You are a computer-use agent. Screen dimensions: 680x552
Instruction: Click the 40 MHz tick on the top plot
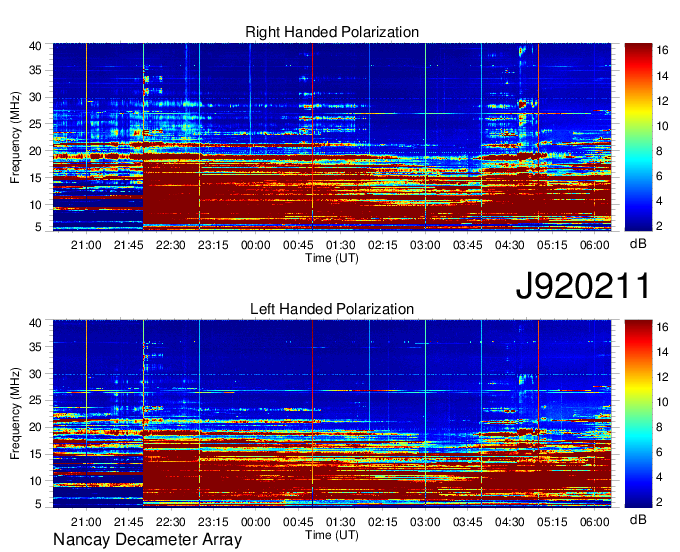[35, 46]
